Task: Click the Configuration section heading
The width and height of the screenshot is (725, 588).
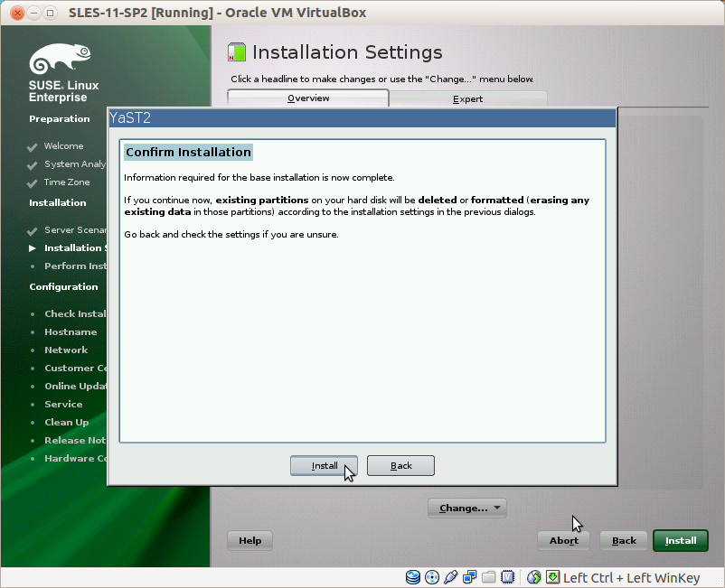Action: 63,287
